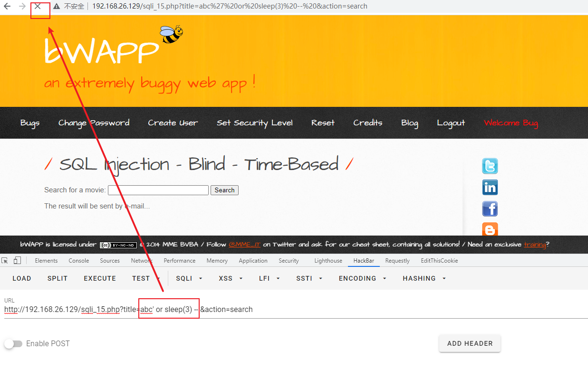Switch to the Security DevTools tab

coord(289,261)
